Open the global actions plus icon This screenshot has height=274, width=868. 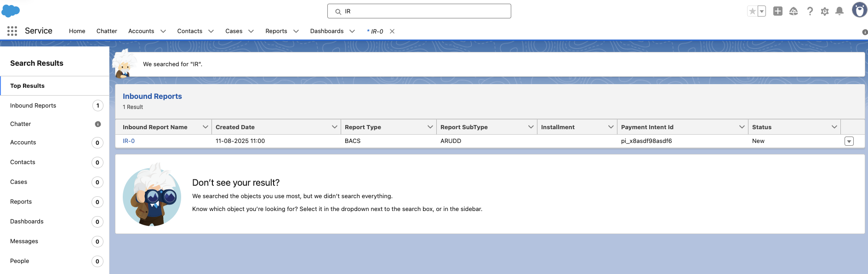coord(778,11)
